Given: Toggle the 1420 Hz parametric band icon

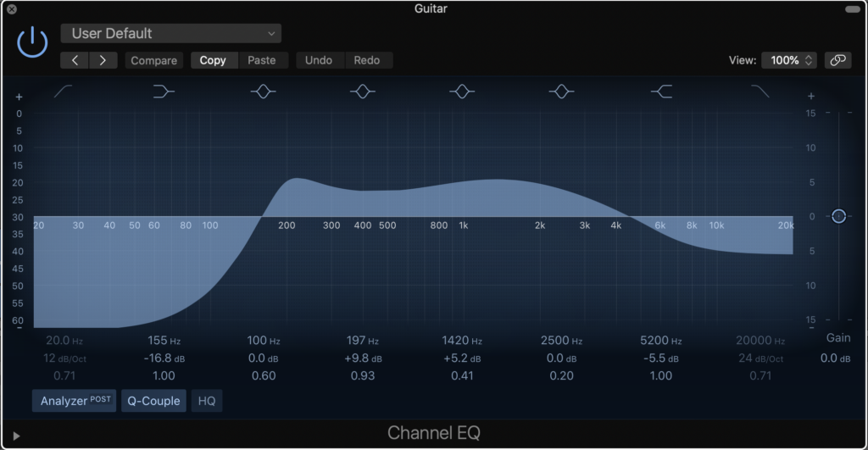Looking at the screenshot, I should (x=462, y=92).
